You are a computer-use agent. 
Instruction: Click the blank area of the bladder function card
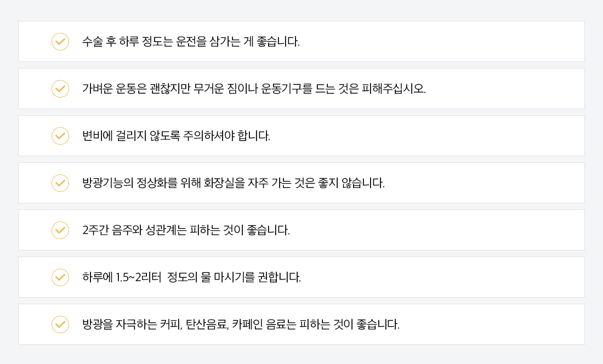pyautogui.click(x=485, y=183)
